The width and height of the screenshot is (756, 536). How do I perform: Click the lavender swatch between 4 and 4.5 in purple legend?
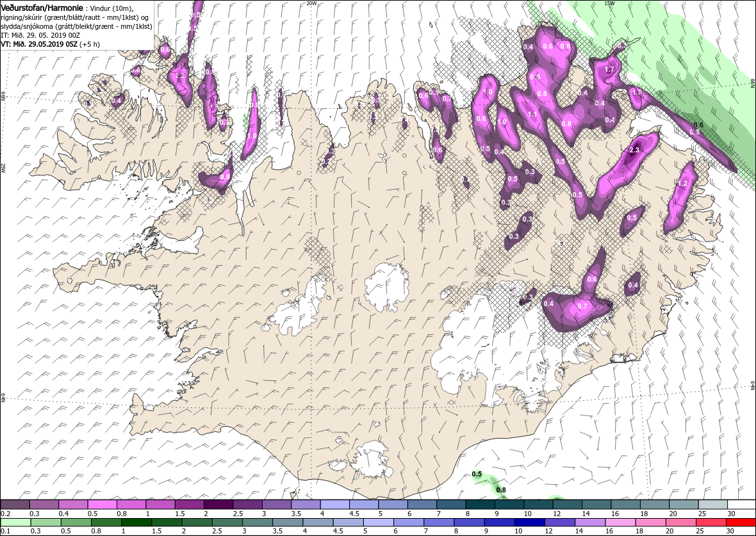click(x=336, y=504)
